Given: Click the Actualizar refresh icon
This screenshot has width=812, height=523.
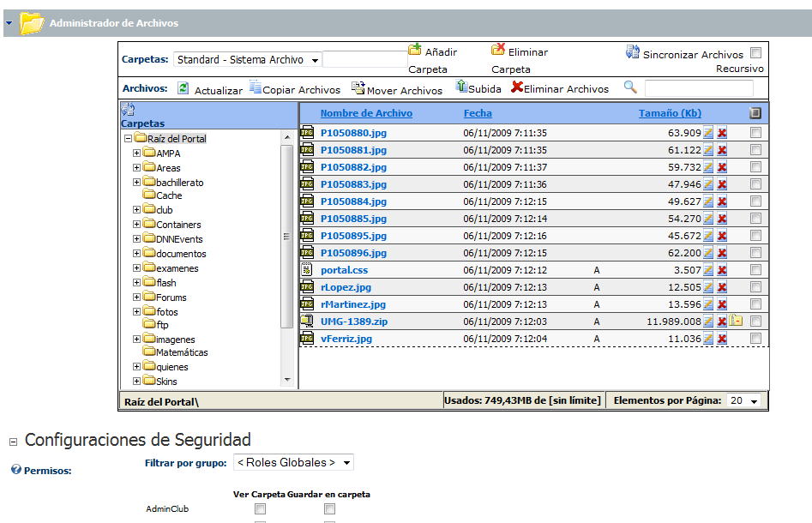Looking at the screenshot, I should (x=183, y=88).
